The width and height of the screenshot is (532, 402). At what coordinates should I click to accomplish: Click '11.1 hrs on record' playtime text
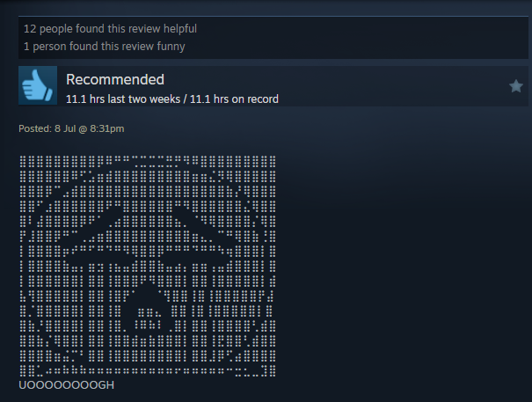click(234, 99)
